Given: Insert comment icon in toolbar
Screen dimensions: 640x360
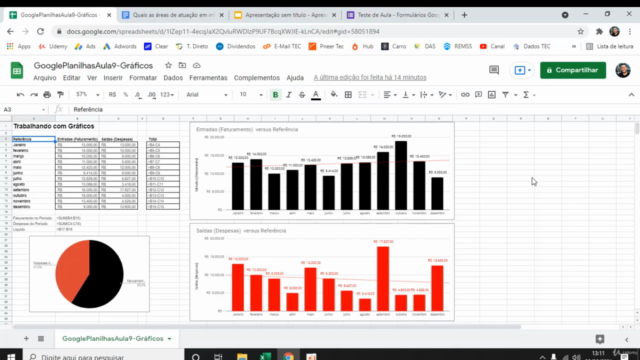Looking at the screenshot, I should (478, 95).
